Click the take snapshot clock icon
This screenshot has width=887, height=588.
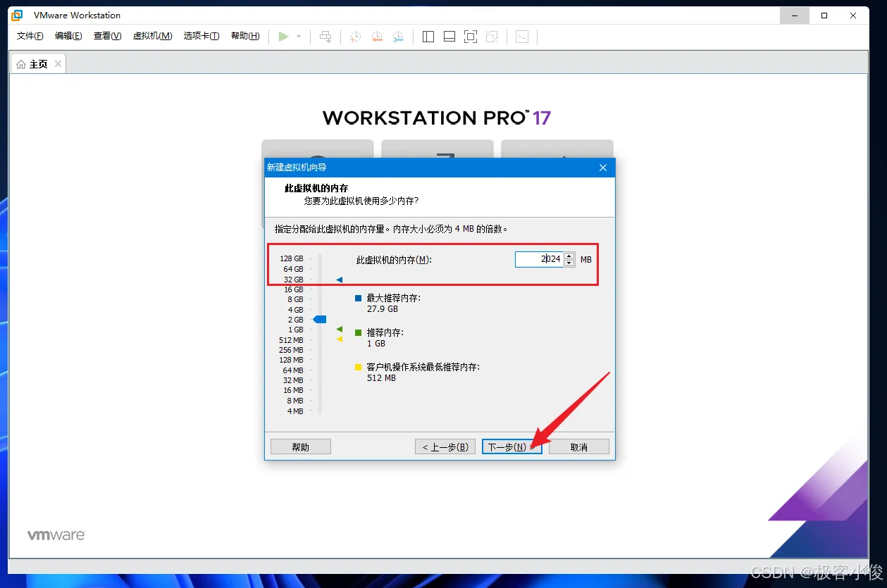point(355,37)
